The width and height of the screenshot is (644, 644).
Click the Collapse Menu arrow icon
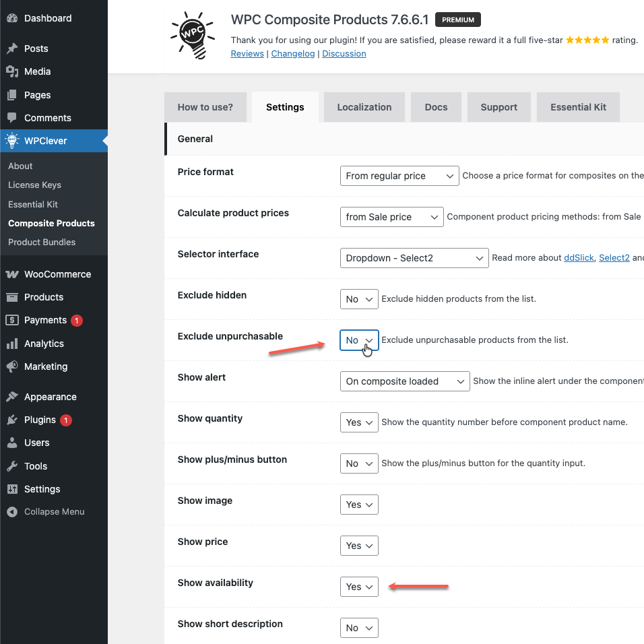pyautogui.click(x=12, y=512)
